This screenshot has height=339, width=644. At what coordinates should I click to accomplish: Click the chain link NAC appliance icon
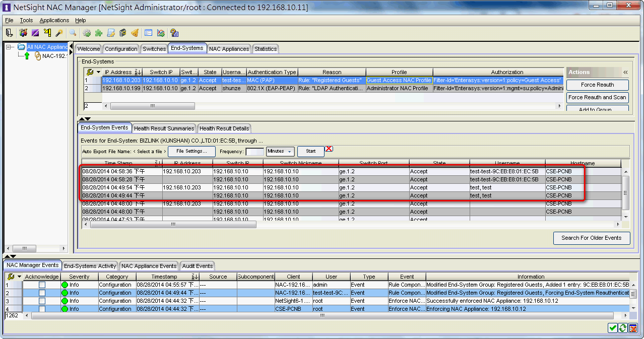click(x=38, y=56)
